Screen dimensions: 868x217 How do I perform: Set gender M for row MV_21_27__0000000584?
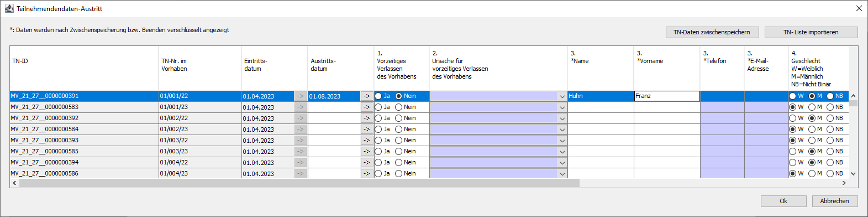click(x=812, y=129)
